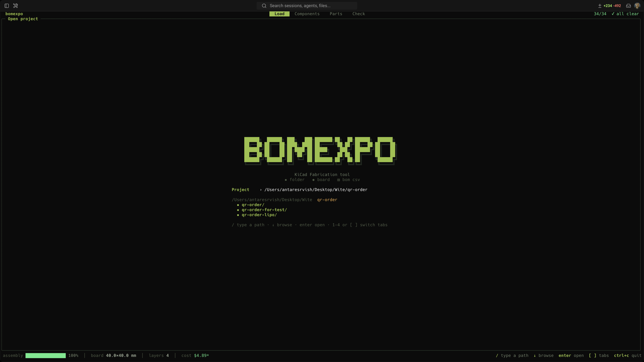The image size is (644, 362).
Task: Switch to the Components tab
Action: 307,14
